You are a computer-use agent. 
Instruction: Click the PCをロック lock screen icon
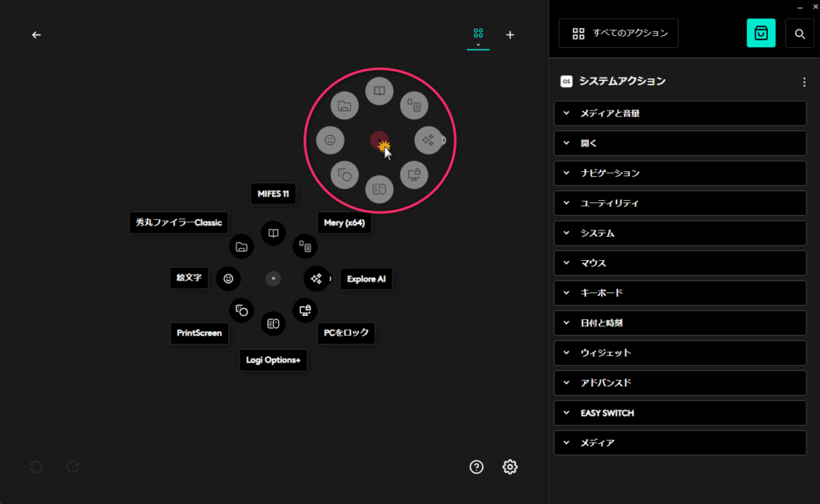(304, 310)
